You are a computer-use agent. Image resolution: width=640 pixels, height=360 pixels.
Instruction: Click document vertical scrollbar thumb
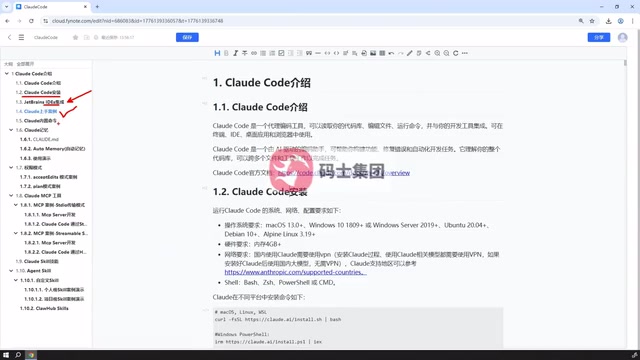pyautogui.click(x=625, y=63)
